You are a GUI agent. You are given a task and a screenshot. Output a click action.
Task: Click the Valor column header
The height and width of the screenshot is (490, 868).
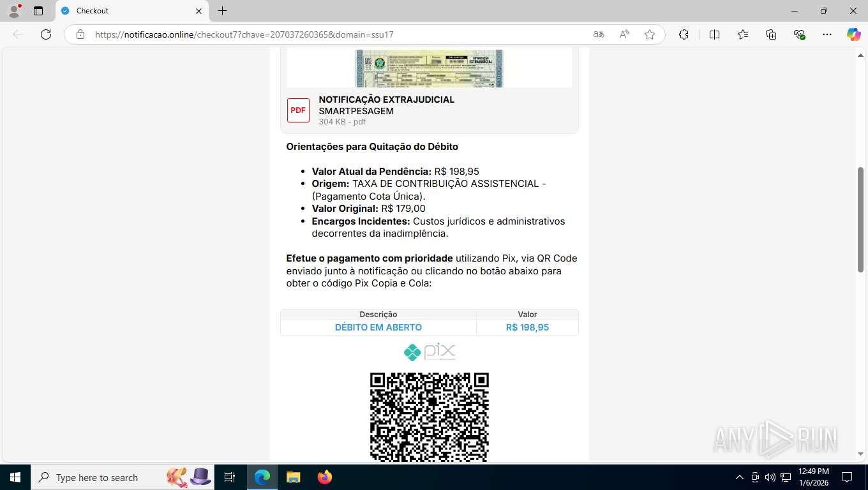[x=527, y=315]
